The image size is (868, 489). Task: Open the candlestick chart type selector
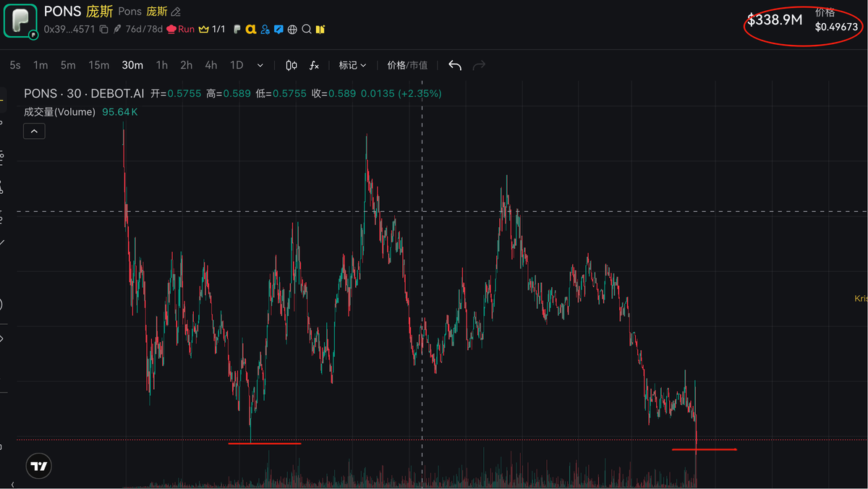292,65
